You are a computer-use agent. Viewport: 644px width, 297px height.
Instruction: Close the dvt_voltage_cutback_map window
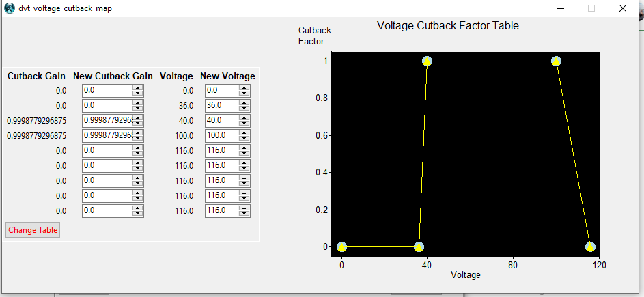click(623, 8)
